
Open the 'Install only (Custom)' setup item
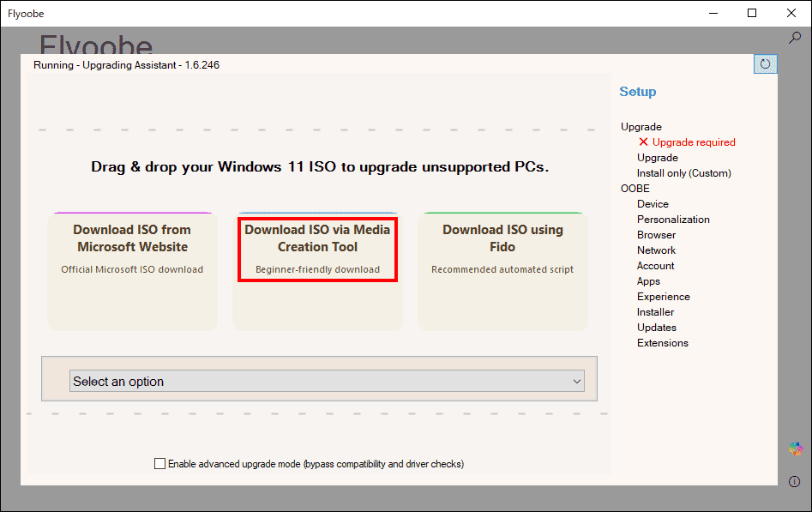684,173
